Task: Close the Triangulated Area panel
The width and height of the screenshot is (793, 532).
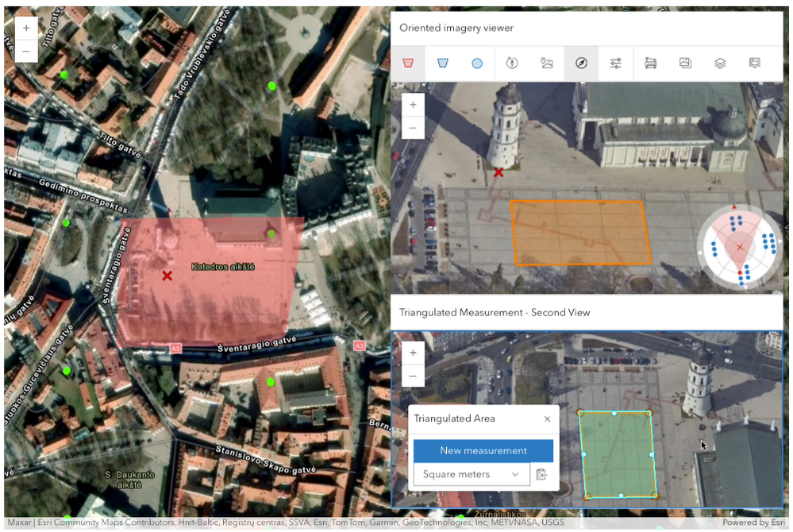Action: click(547, 418)
